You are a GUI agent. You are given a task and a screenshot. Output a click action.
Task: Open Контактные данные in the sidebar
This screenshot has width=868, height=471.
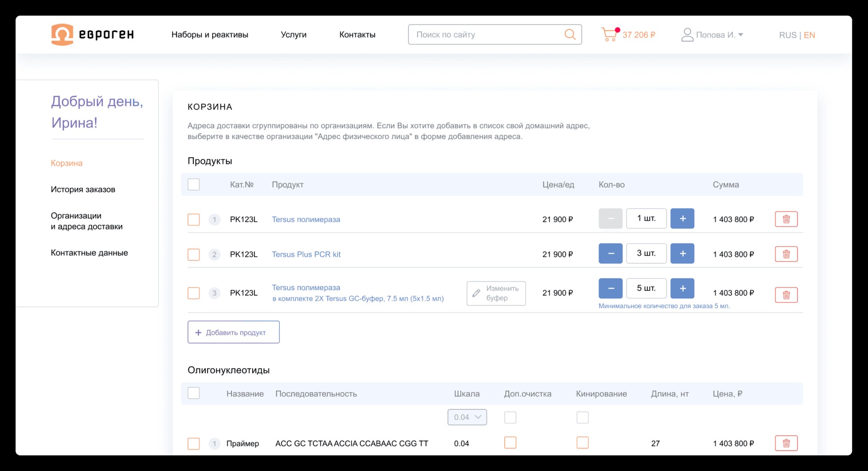pyautogui.click(x=89, y=253)
